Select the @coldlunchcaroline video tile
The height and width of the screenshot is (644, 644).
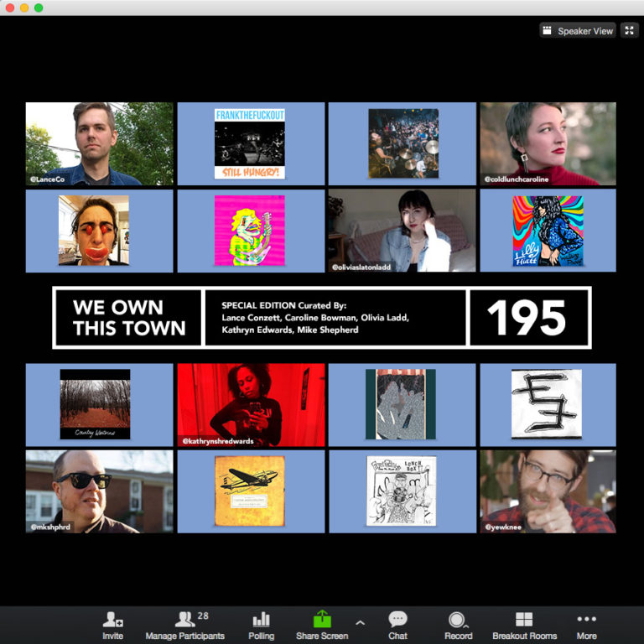[x=548, y=143]
